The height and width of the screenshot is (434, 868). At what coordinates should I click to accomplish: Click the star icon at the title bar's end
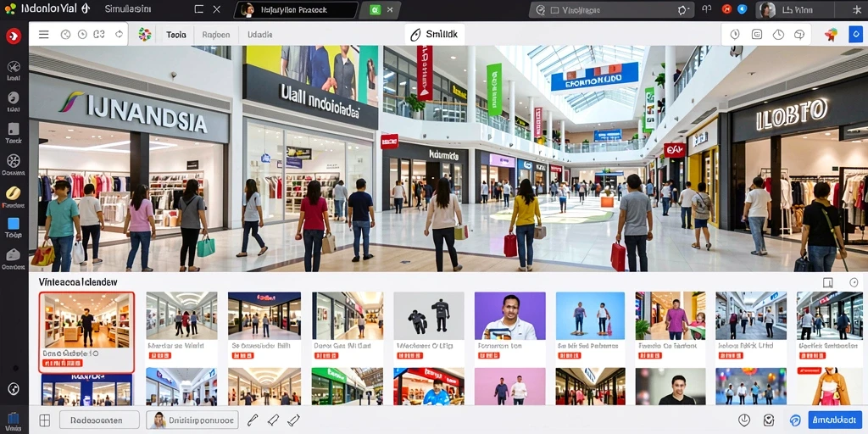(858, 9)
